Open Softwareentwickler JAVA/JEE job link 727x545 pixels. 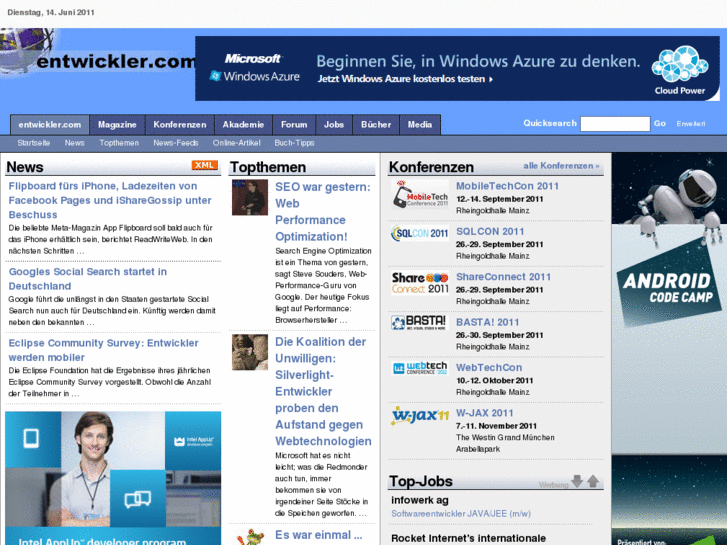point(461,513)
